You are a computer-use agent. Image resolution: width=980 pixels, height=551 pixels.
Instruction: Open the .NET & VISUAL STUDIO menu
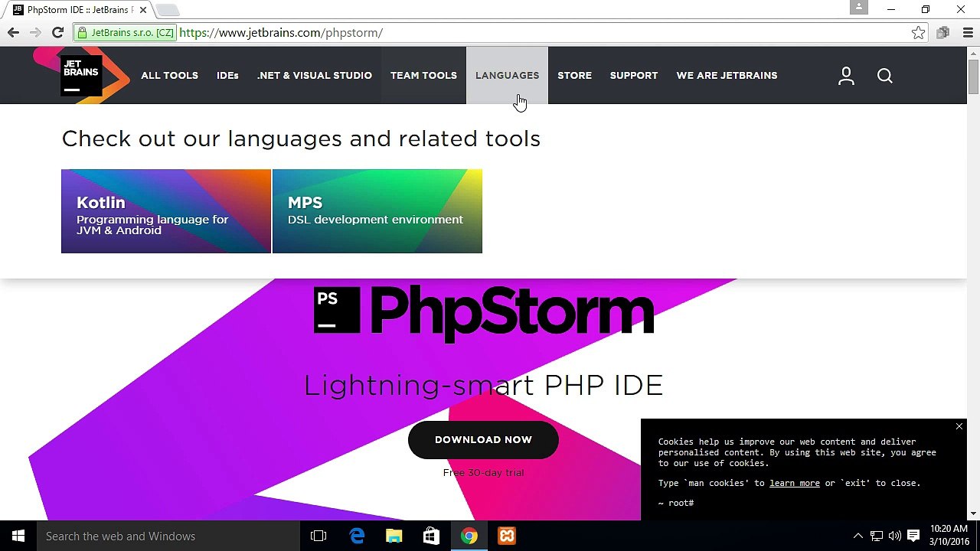tap(315, 76)
